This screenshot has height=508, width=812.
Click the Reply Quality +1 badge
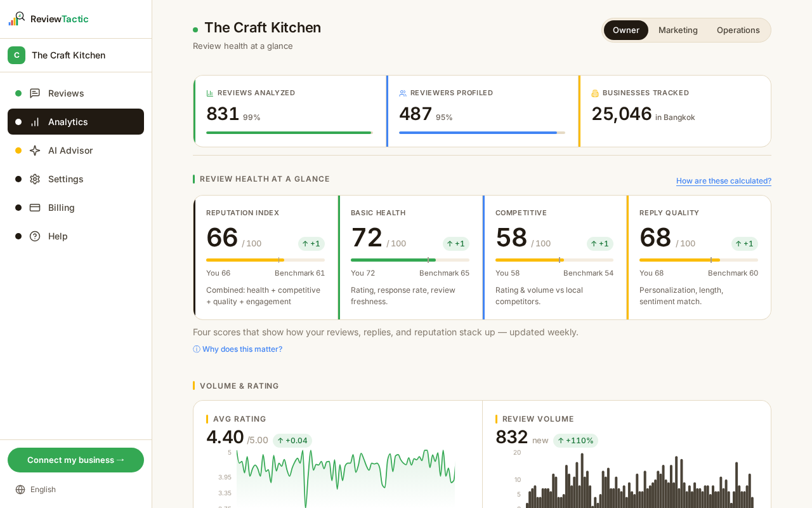[x=745, y=244]
